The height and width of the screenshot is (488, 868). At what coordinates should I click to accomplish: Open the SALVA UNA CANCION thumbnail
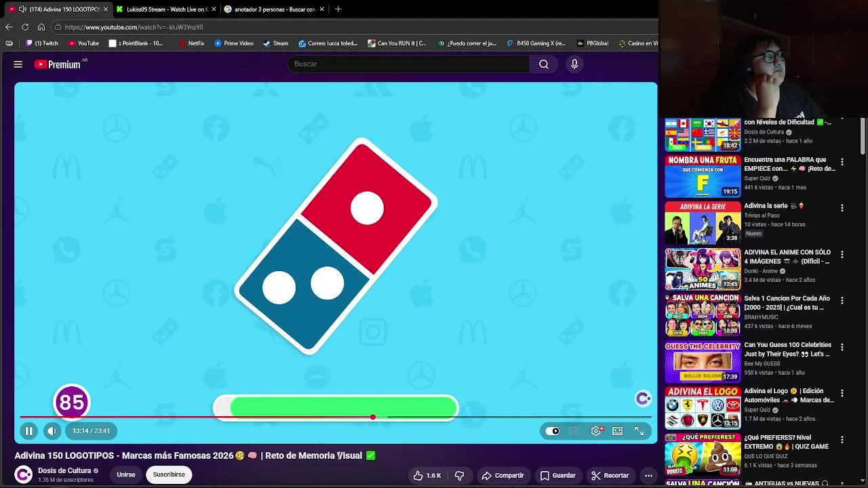[x=703, y=315]
